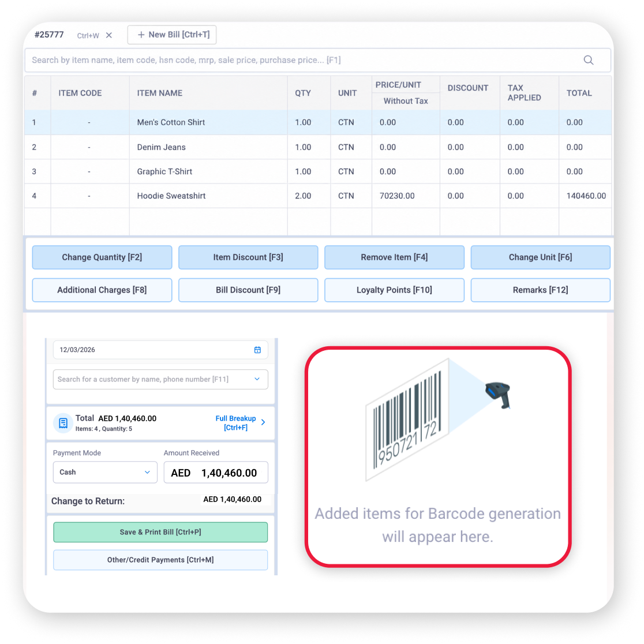Viewport: 644px width, 644px height.
Task: Click Remove Item [F4] button
Action: pos(394,257)
